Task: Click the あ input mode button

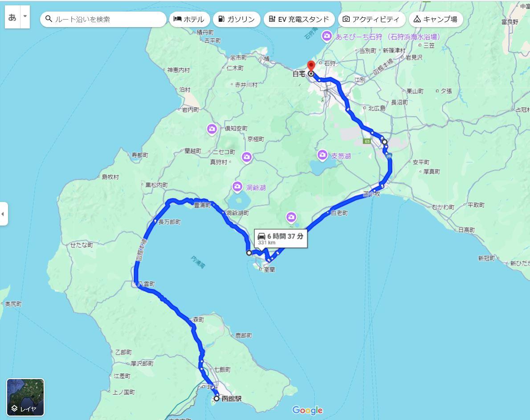Action: (12, 17)
